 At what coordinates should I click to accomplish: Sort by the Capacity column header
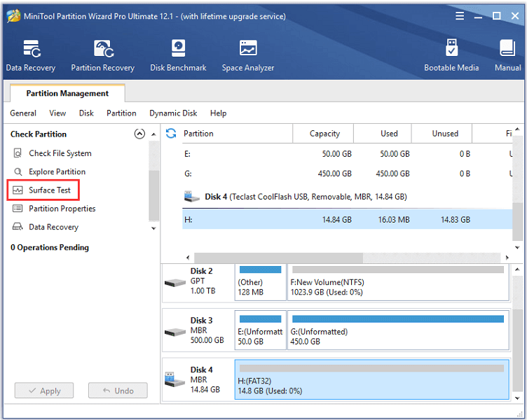pyautogui.click(x=323, y=134)
